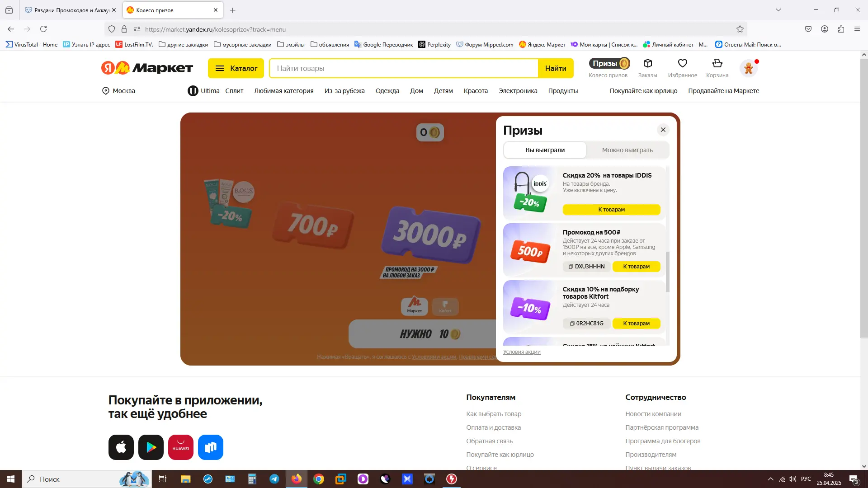The image size is (868, 488).
Task: Change delivery city Москва
Action: (x=118, y=91)
